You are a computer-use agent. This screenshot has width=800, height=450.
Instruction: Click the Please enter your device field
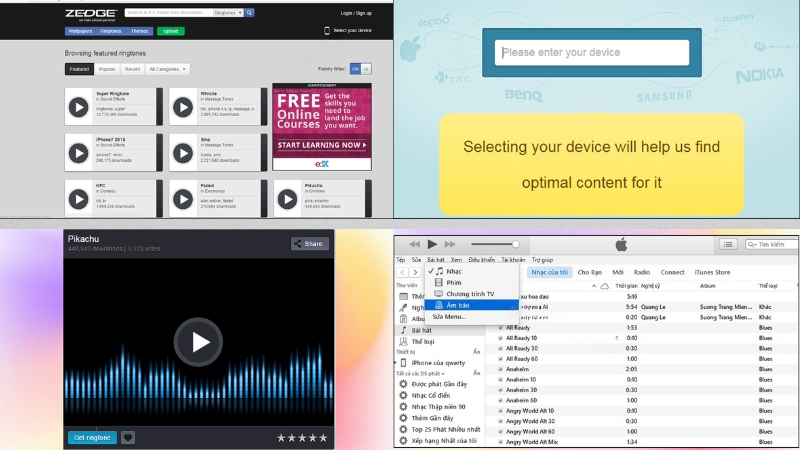(592, 53)
